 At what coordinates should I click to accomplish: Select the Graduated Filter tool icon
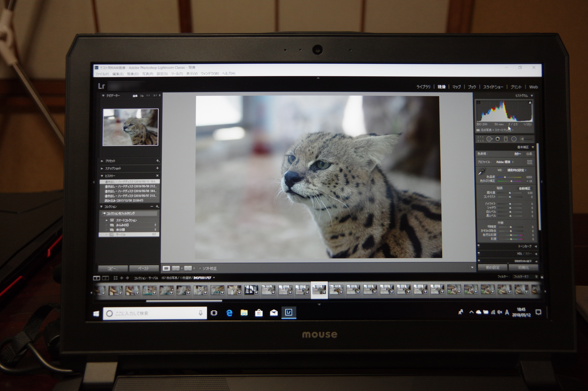506,139
